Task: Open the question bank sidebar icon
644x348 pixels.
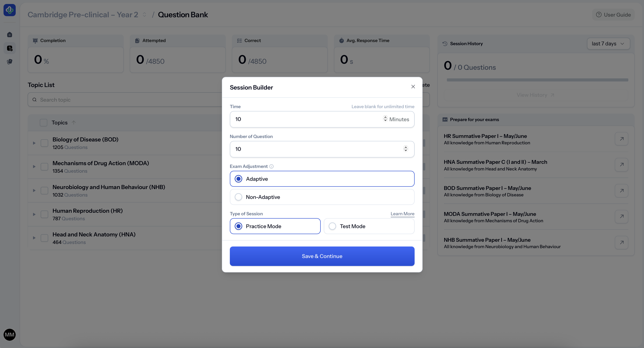Action: pos(10,48)
